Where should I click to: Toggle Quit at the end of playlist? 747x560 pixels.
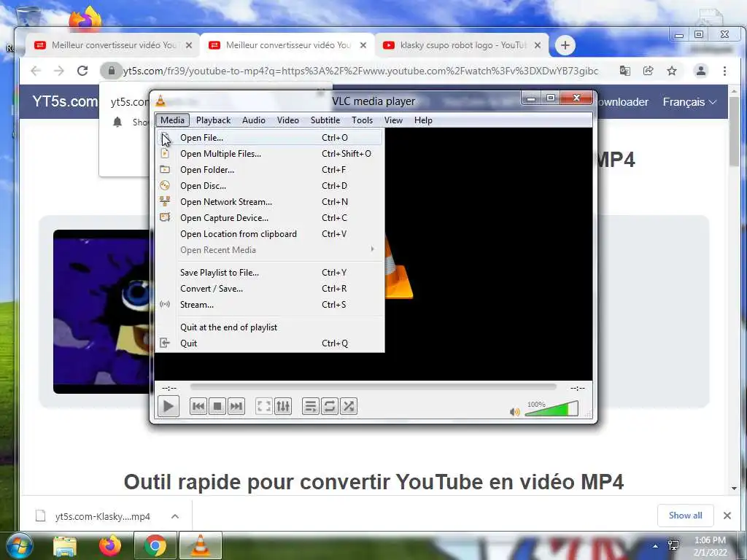(x=269, y=327)
